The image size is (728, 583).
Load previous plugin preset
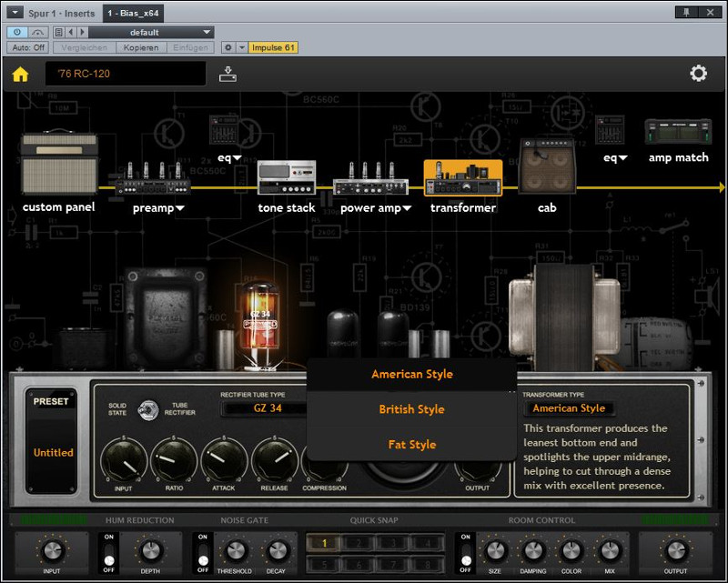pyautogui.click(x=71, y=32)
